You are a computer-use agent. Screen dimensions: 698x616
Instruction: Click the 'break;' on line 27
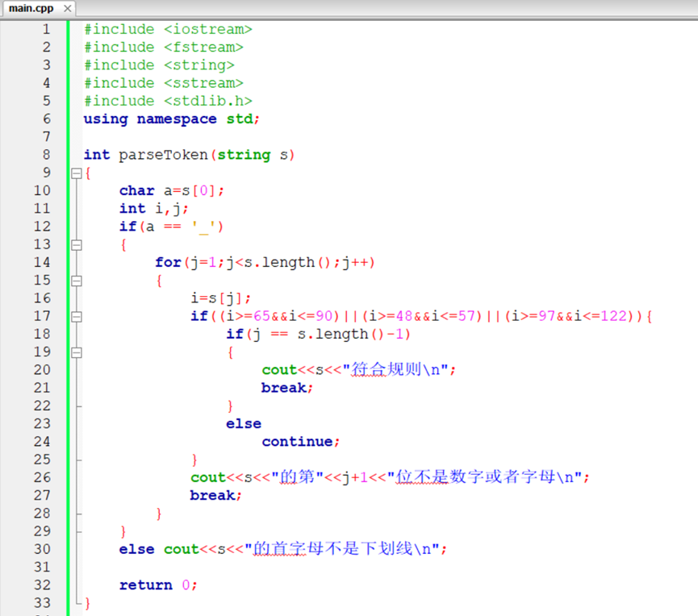coord(216,496)
